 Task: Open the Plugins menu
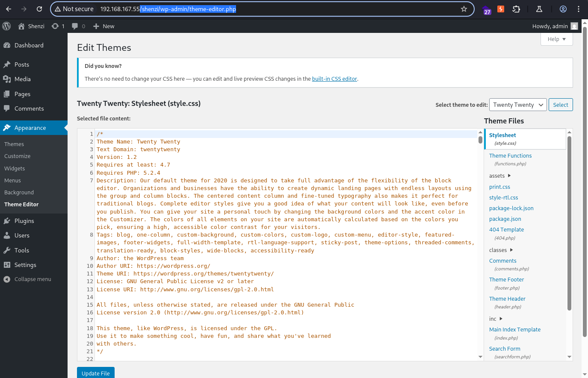tap(34, 221)
